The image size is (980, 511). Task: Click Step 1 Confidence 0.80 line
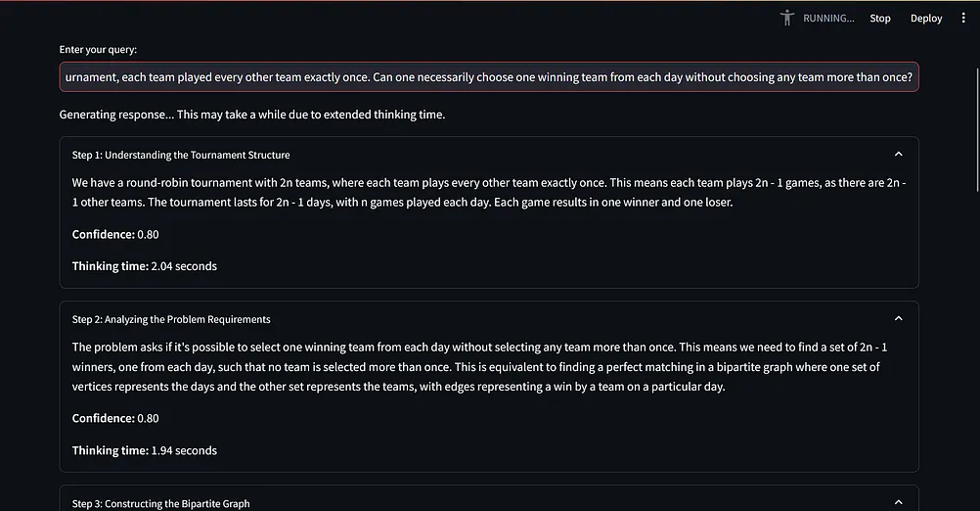pyautogui.click(x=115, y=235)
